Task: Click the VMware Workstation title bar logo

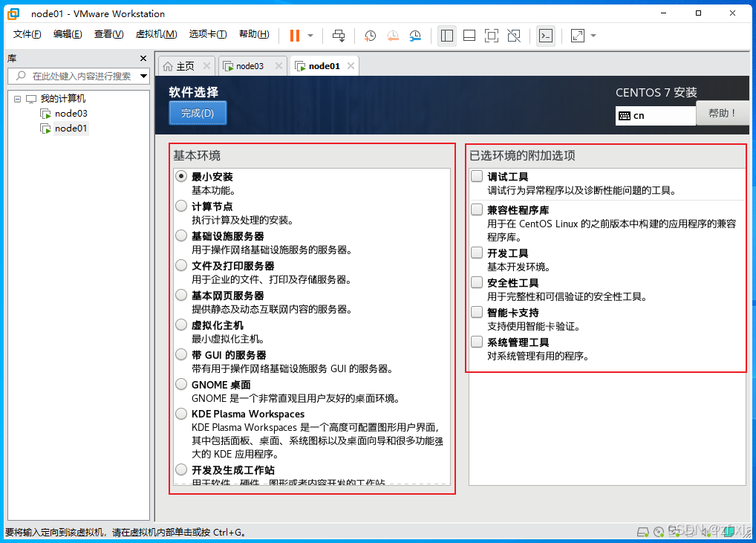Action: [x=14, y=13]
